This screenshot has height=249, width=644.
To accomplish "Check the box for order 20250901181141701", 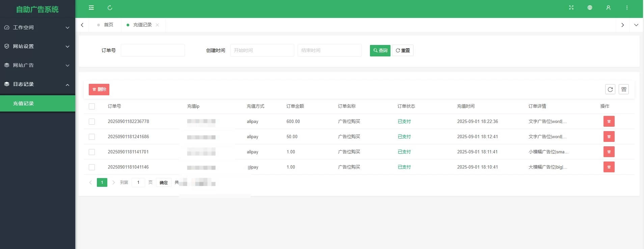I will click(x=92, y=152).
